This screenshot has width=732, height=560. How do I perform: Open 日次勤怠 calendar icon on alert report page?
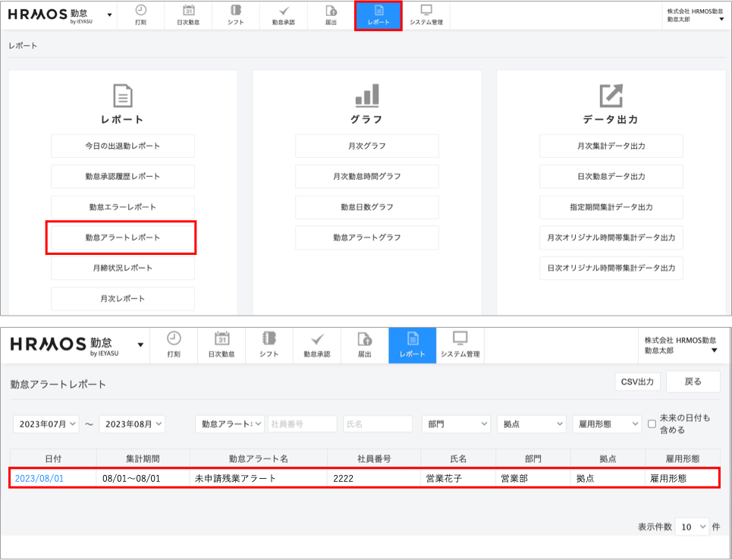point(221,339)
